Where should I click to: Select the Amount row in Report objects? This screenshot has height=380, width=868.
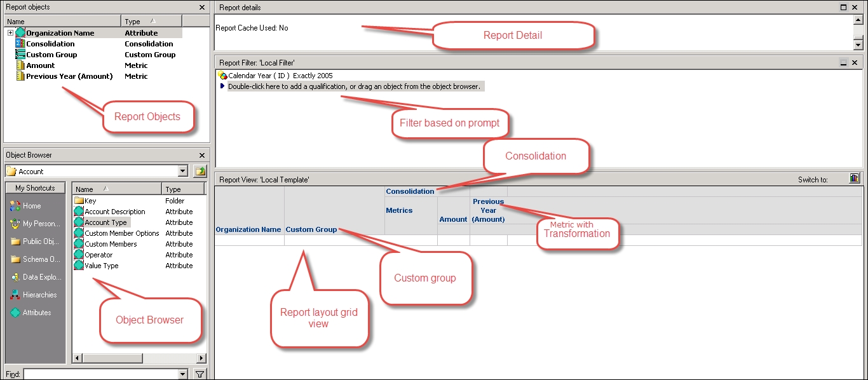click(98, 65)
